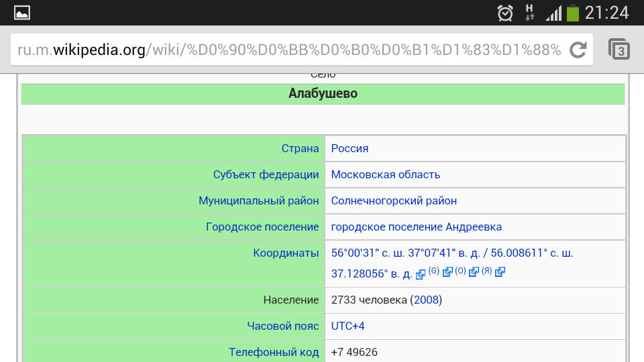Image resolution: width=644 pixels, height=362 pixels.
Task: Click the Часовой пояс label link
Action: (282, 326)
